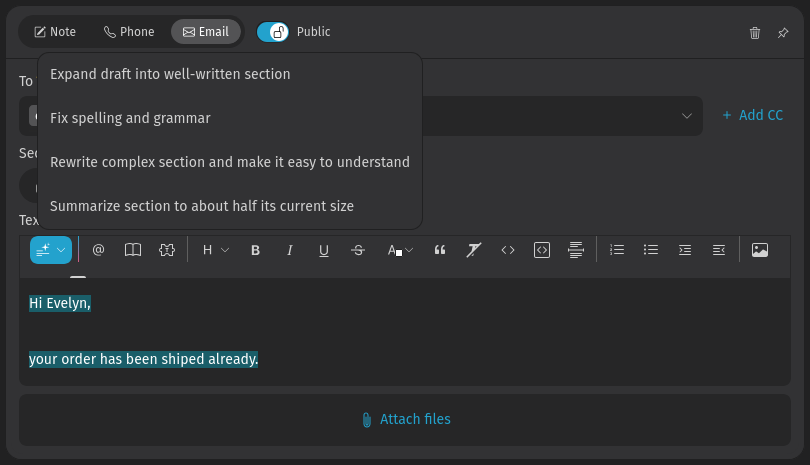Switch to the Note article type

(55, 32)
